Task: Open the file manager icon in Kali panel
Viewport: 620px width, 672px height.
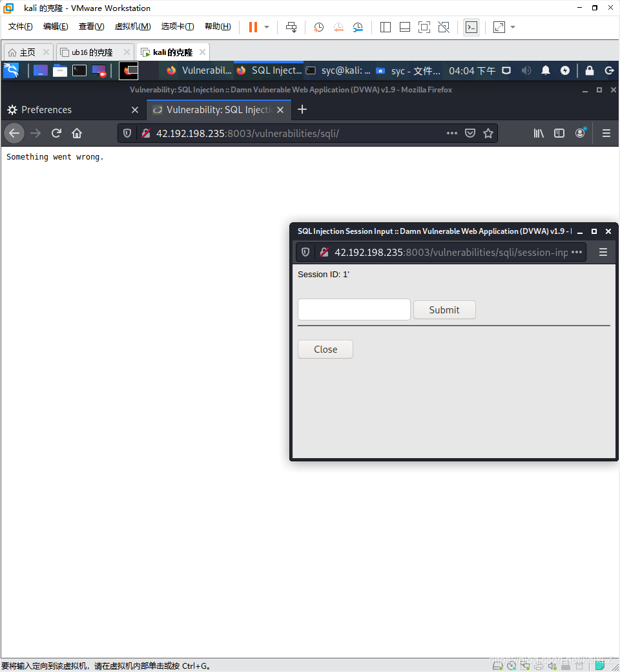Action: click(x=60, y=70)
